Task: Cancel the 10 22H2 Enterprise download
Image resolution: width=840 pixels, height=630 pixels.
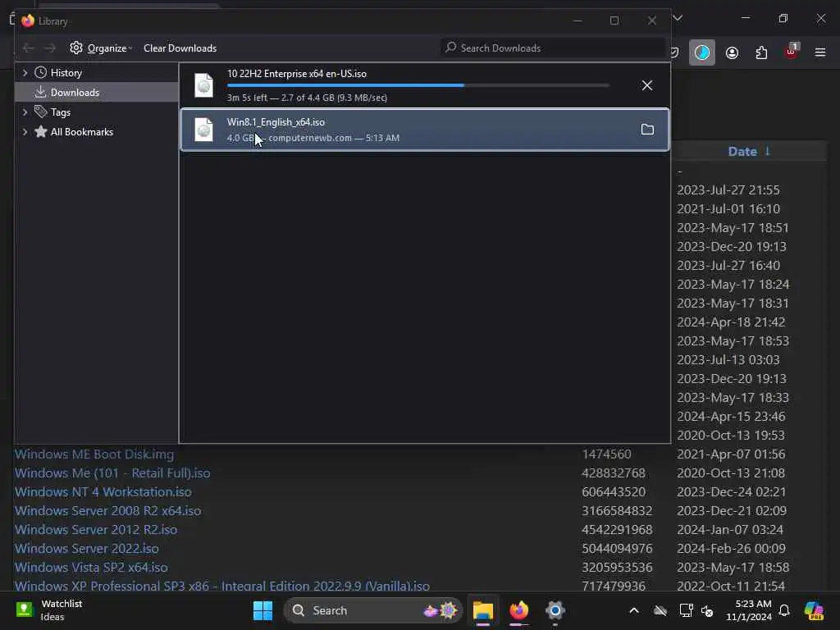Action: click(647, 85)
